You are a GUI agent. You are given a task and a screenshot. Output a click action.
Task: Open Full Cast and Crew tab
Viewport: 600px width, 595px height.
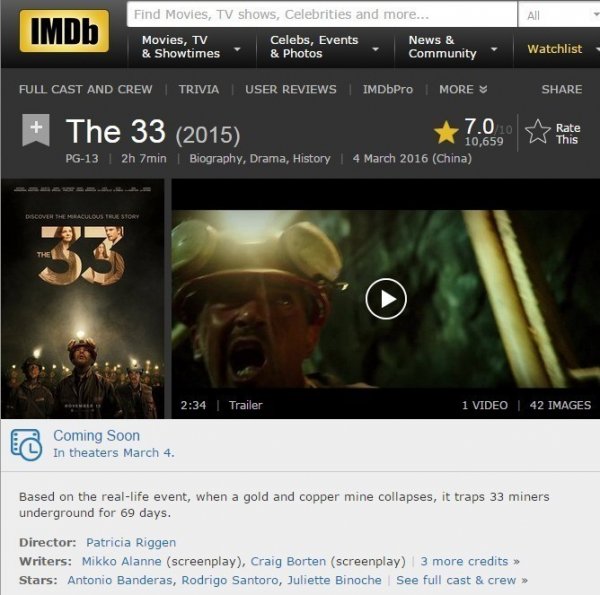(86, 90)
